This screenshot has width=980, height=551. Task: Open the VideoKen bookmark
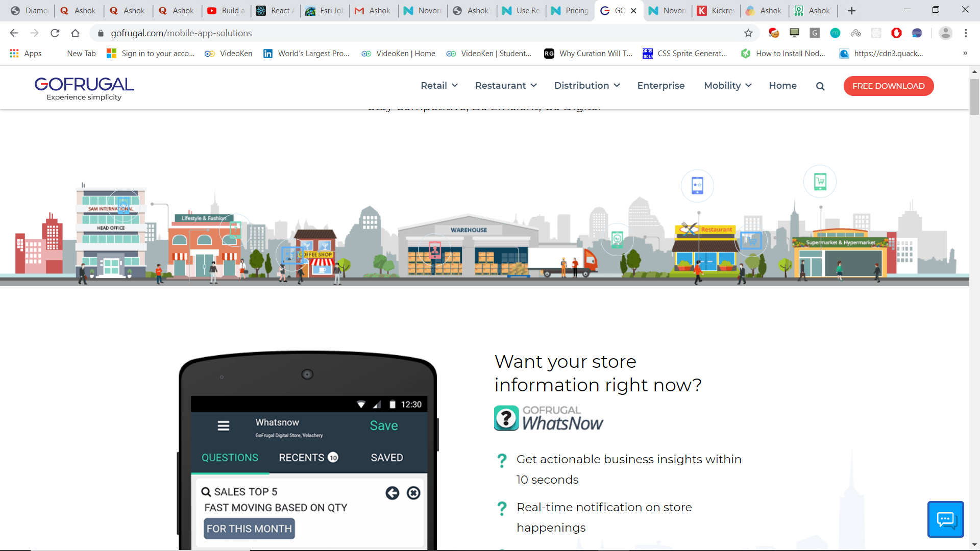coord(229,54)
